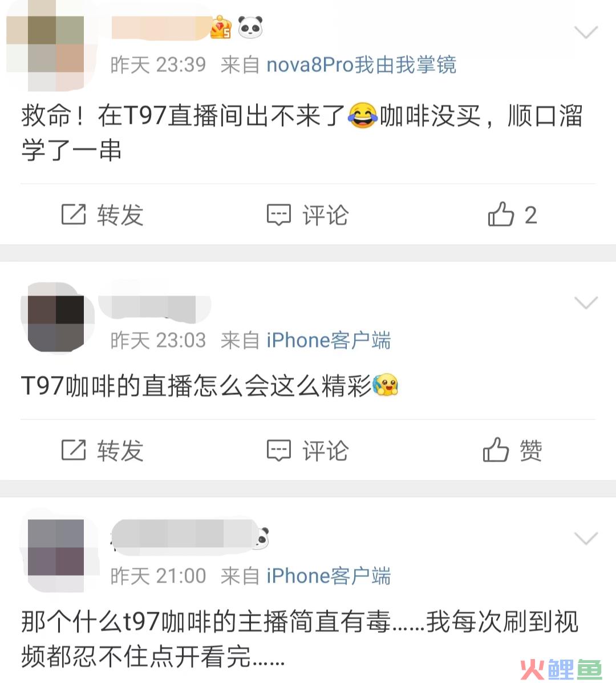Click the 评论 label on the first post

[326, 215]
